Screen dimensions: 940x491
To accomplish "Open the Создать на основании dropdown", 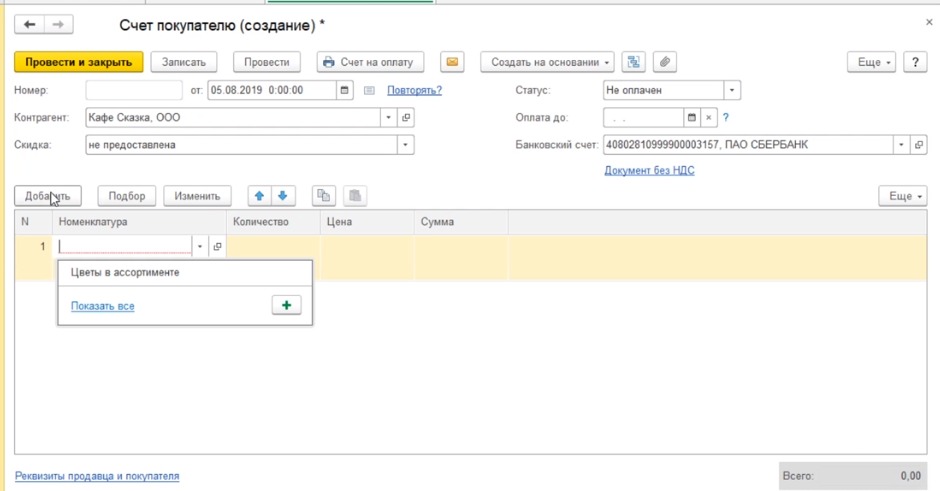I will point(551,62).
